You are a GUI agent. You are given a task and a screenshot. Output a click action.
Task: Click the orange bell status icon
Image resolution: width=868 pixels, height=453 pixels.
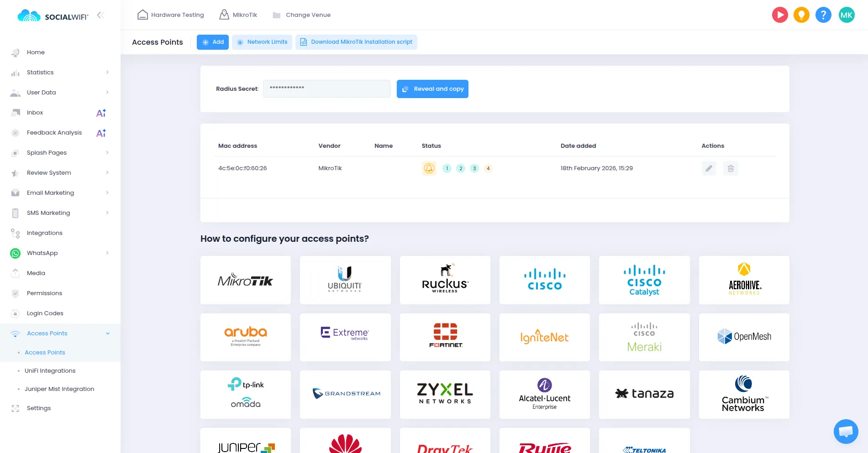429,168
